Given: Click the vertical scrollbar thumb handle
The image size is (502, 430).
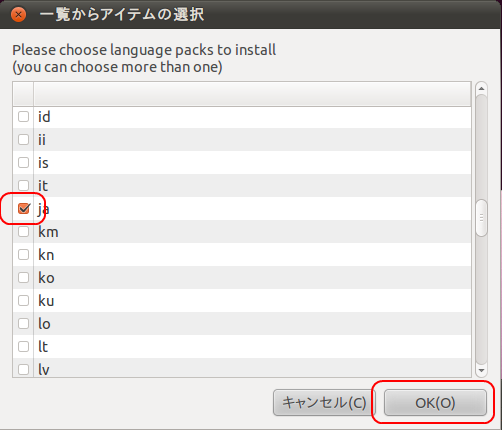Looking at the screenshot, I should click(x=481, y=218).
